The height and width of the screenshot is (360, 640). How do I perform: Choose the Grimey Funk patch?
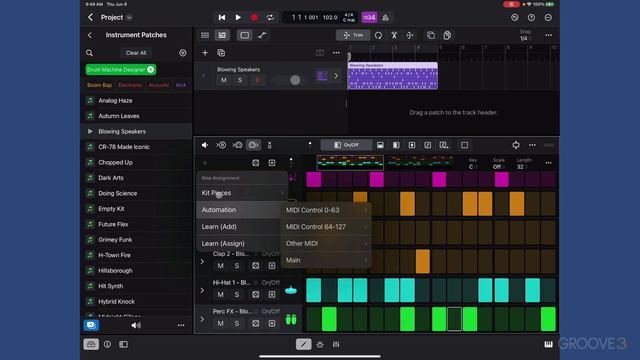136,240
